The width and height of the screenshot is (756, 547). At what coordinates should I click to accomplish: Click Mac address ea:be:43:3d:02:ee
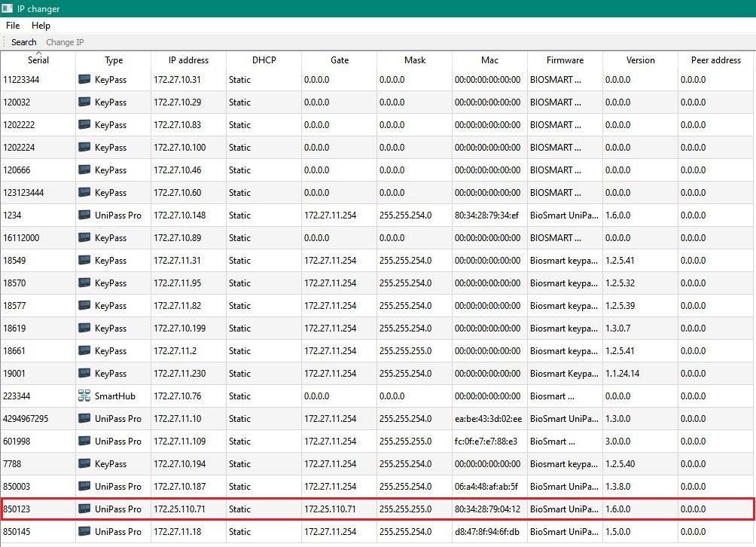click(489, 419)
